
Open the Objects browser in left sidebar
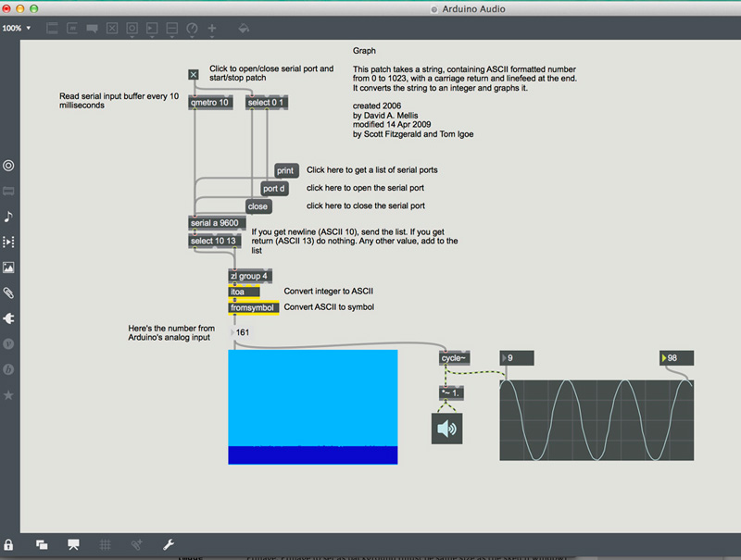coord(8,166)
